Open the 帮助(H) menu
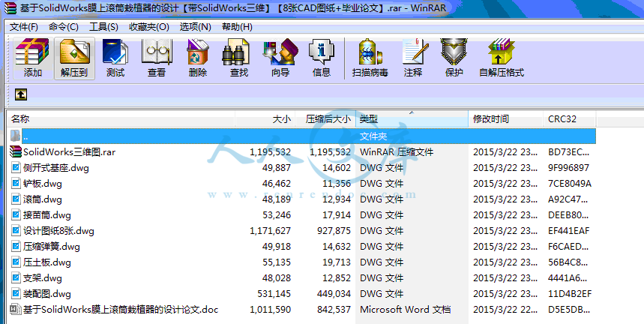Screen dimensions: 644x324 [237, 27]
